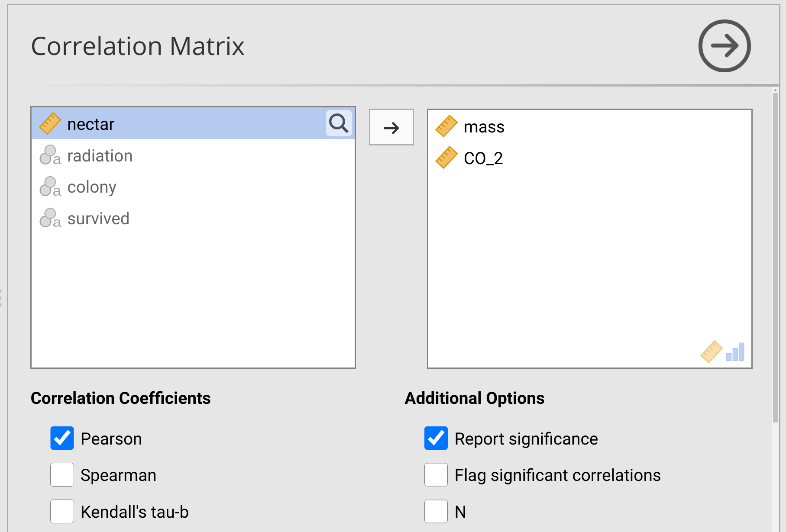The height and width of the screenshot is (532, 786).
Task: Click the ruler icon beside nectar
Action: [50, 124]
